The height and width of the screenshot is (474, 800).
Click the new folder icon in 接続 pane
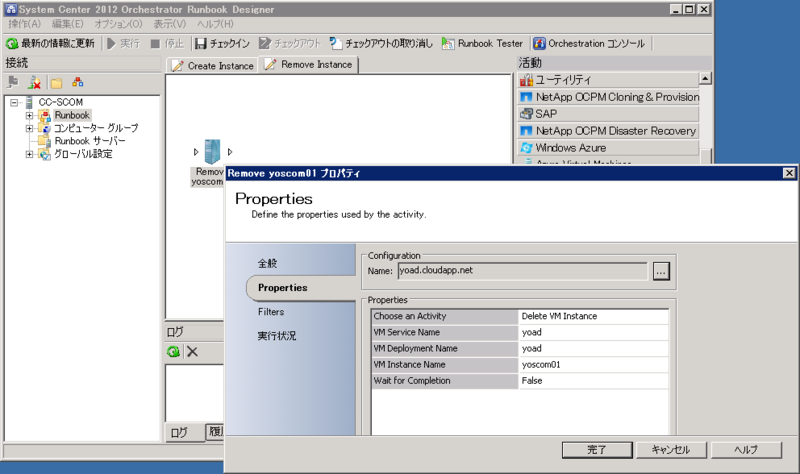pyautogui.click(x=56, y=83)
